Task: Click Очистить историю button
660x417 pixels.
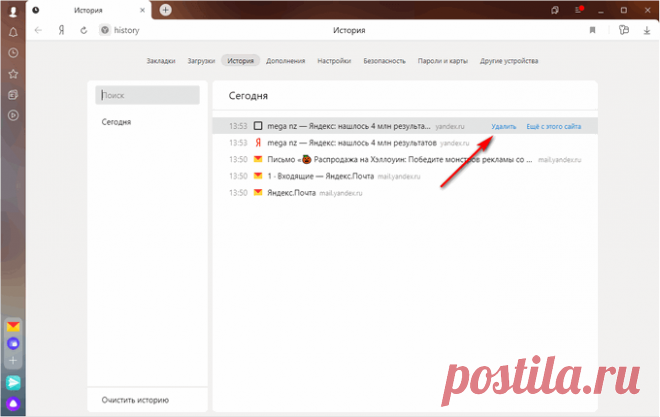Action: (135, 400)
